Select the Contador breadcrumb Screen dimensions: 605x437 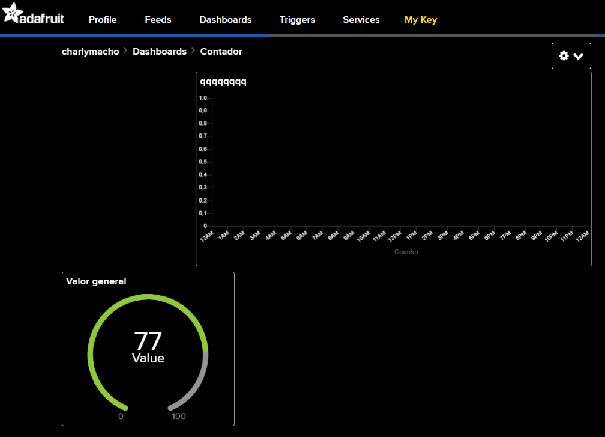pos(221,51)
